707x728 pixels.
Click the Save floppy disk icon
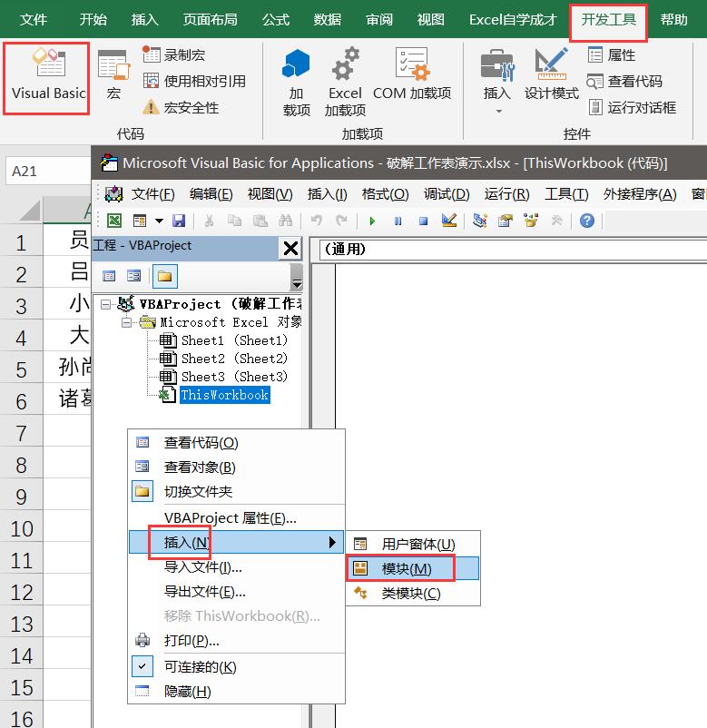tap(179, 221)
